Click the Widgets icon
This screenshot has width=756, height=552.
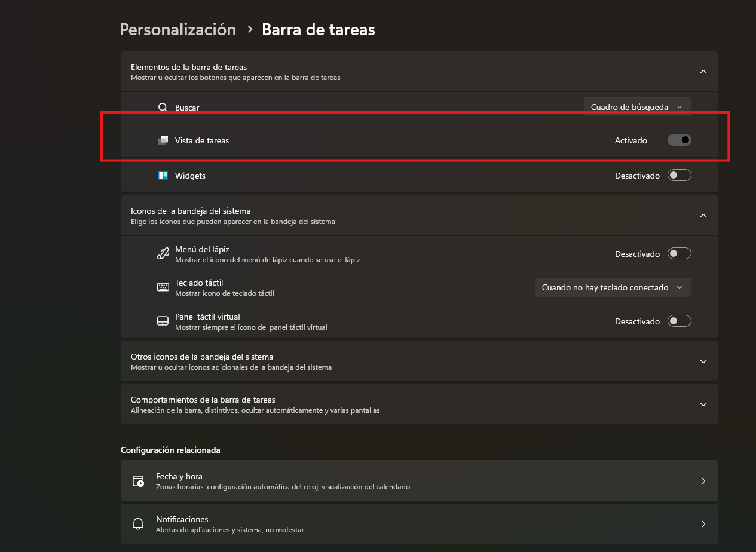tap(163, 176)
